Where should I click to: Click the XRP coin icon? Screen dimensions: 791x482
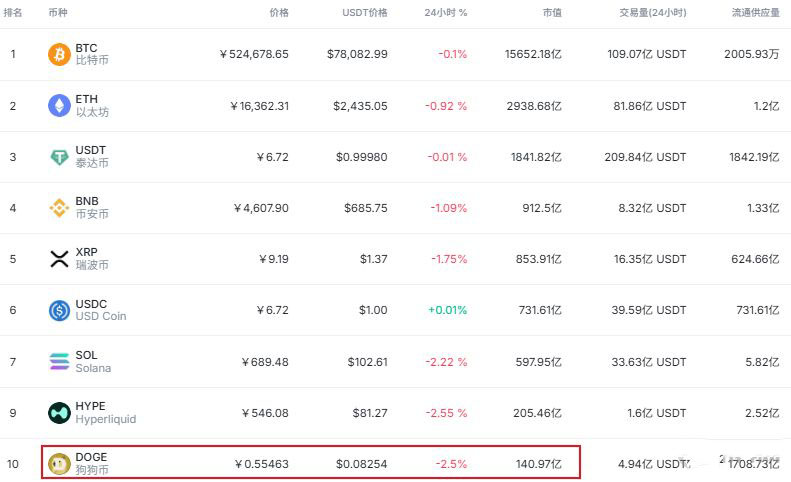[x=59, y=259]
